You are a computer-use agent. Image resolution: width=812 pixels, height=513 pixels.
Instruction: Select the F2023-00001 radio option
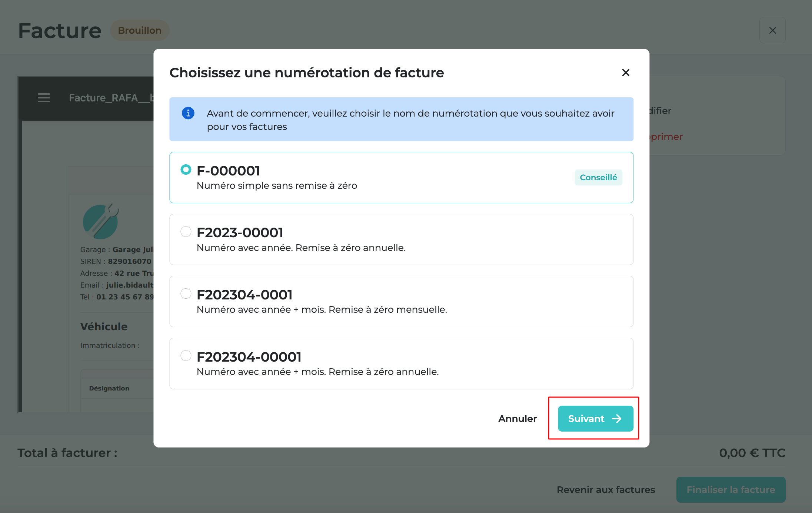pyautogui.click(x=186, y=232)
